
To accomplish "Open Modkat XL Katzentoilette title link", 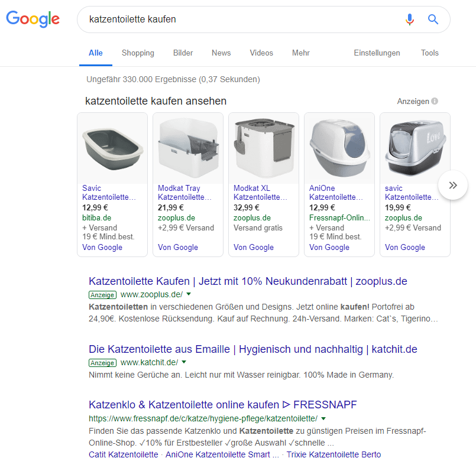I will coord(260,193).
